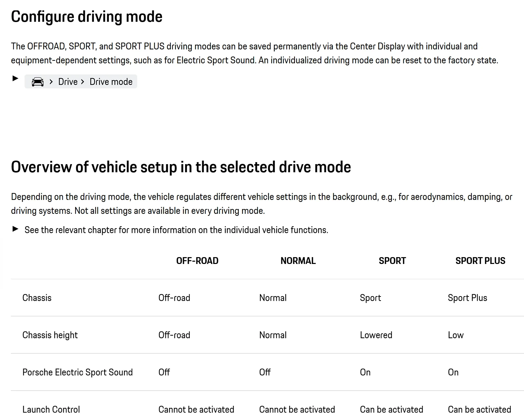Select the 'Launch Control' row label
This screenshot has width=524, height=420.
pyautogui.click(x=51, y=409)
